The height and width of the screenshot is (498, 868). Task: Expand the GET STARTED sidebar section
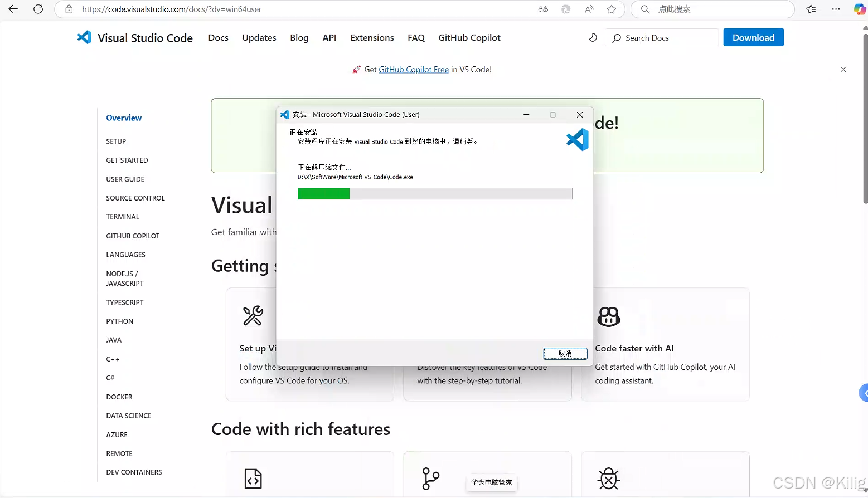click(x=127, y=160)
